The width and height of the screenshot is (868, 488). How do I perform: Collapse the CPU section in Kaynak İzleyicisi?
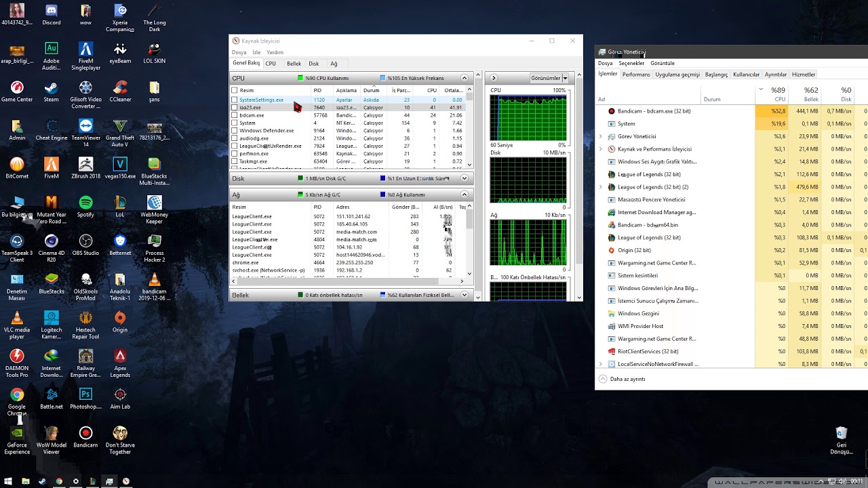click(x=465, y=78)
